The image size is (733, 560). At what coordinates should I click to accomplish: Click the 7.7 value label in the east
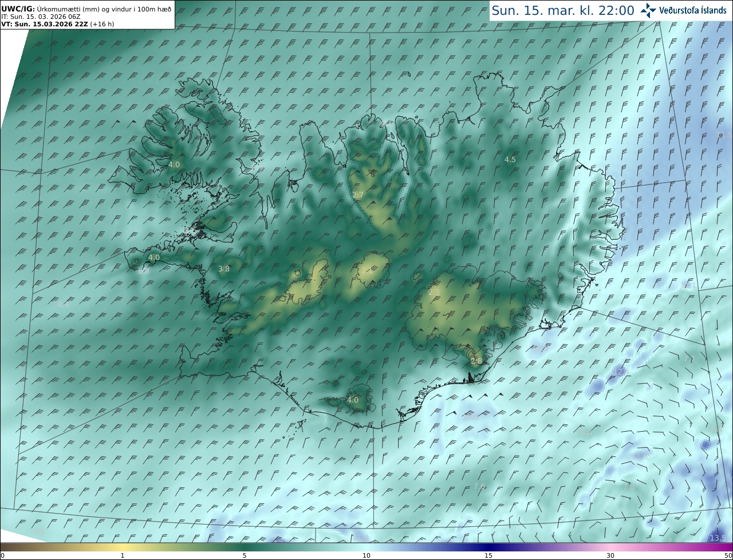click(689, 359)
